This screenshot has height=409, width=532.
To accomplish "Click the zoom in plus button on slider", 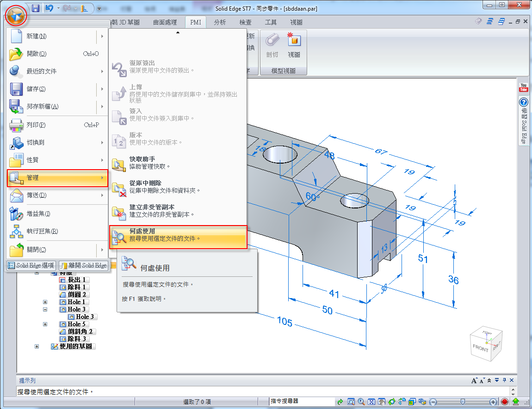I will (493, 402).
